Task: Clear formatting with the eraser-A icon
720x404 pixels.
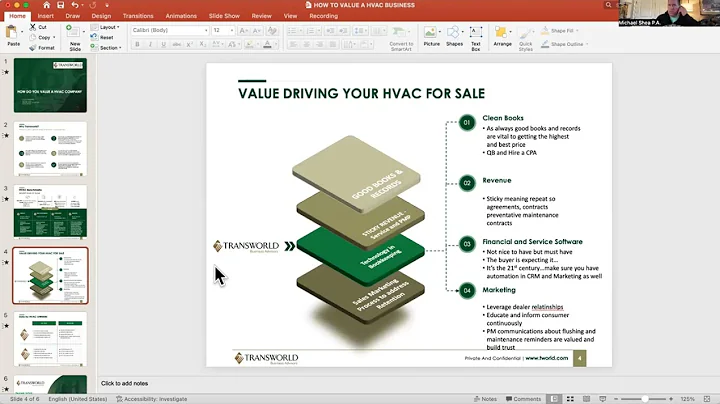Action: tap(272, 30)
